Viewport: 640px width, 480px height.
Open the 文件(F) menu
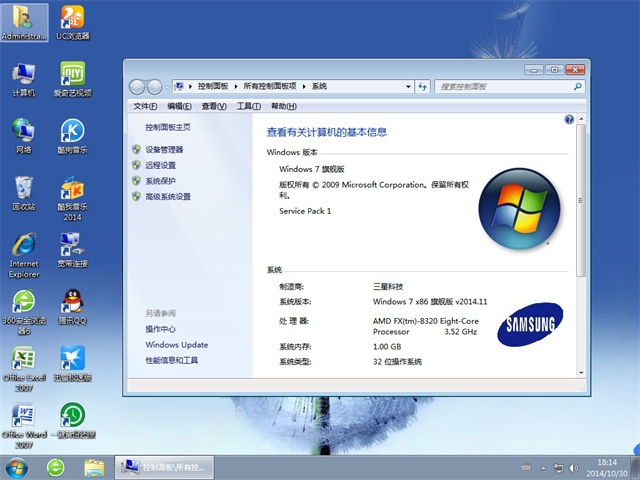(x=145, y=106)
